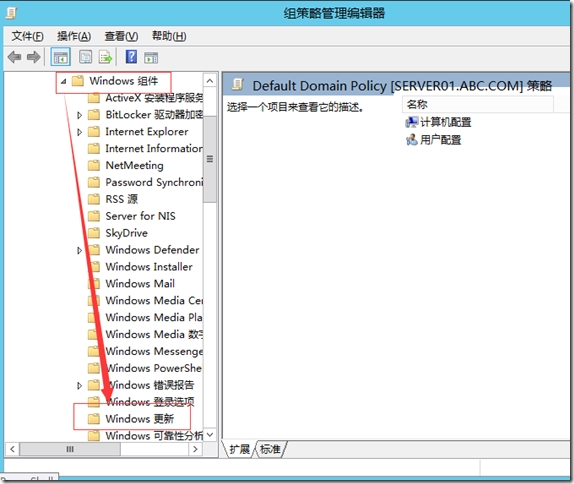Click the folder icon beside NetMeeting

(x=94, y=165)
